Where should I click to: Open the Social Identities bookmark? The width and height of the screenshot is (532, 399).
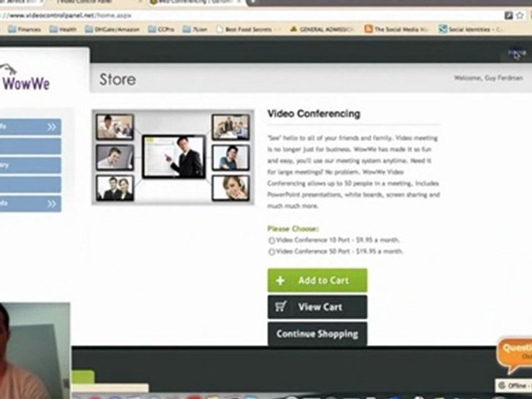pos(470,29)
